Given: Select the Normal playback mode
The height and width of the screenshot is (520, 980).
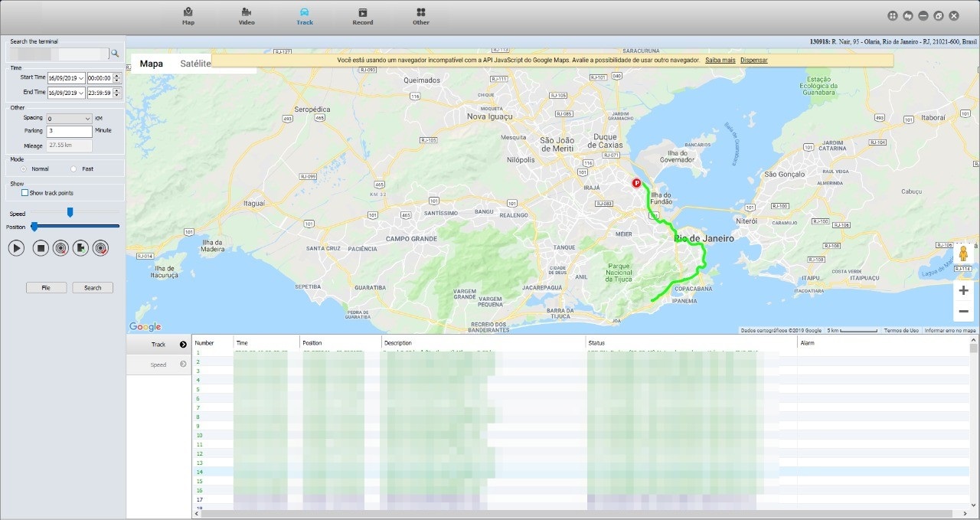Looking at the screenshot, I should pos(24,168).
